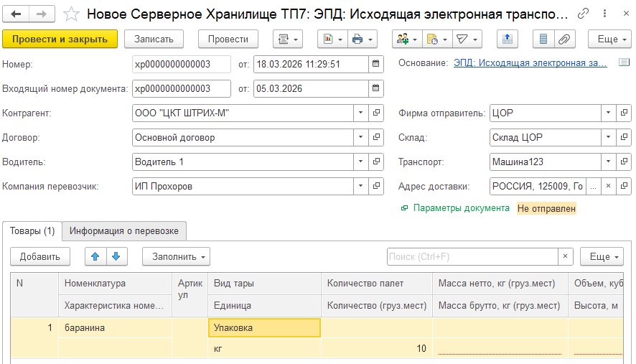Screen dimensions: 636x364
Task: Click the Входящий номер документа field
Action: [182, 88]
